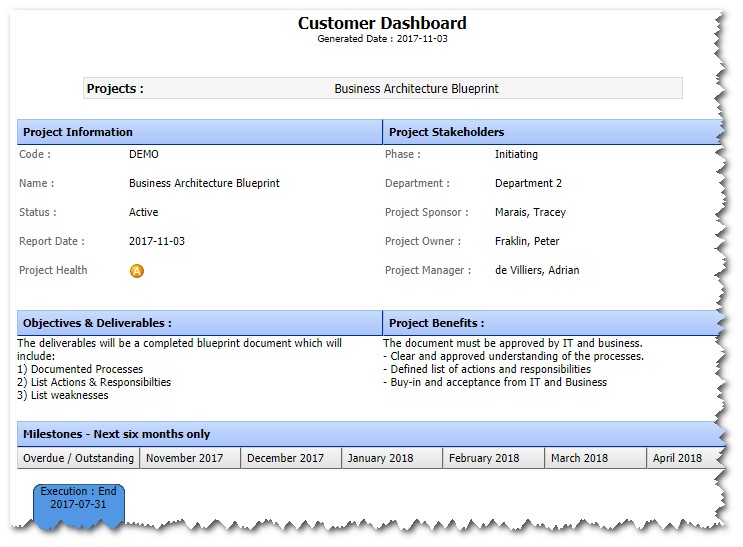Click the Objectives & Deliverables section header

199,323
